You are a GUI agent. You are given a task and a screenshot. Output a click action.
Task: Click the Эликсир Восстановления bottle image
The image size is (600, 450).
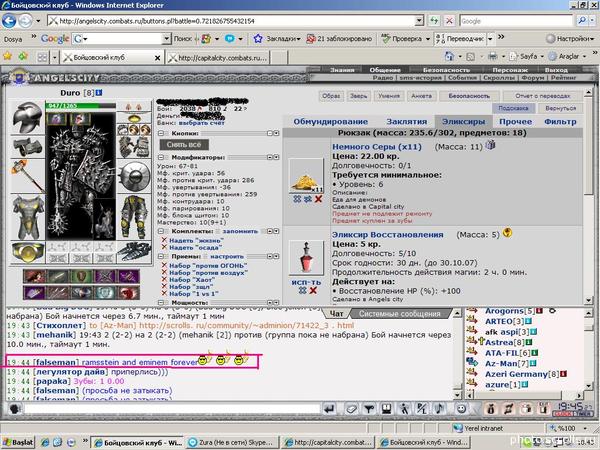tap(306, 258)
